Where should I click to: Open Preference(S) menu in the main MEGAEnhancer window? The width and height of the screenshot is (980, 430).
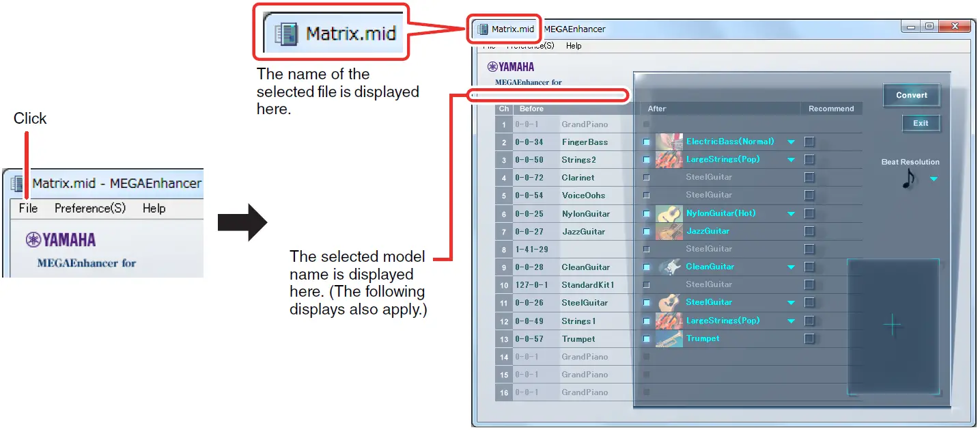click(530, 46)
